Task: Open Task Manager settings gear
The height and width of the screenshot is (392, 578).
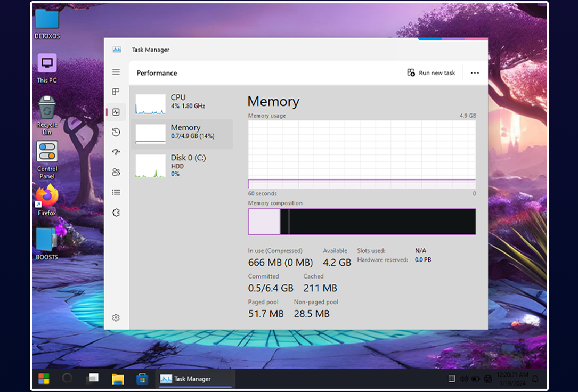Action: coord(116,317)
